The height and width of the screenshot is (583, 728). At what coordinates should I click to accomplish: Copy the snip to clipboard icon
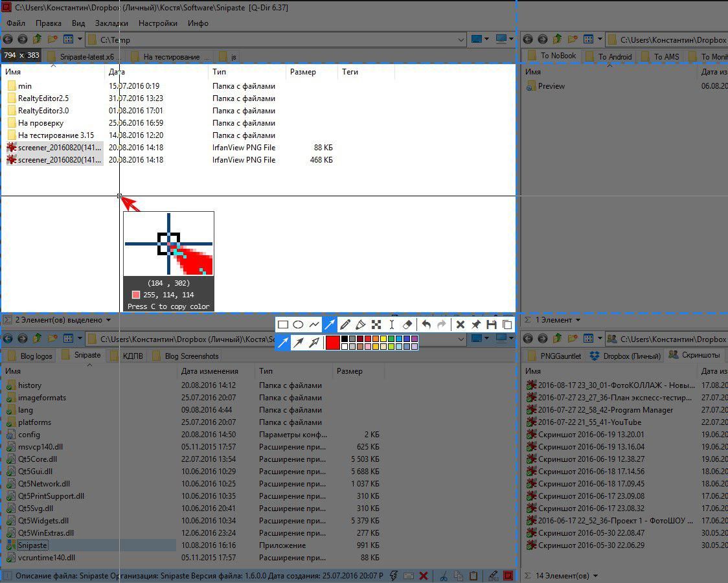point(507,325)
